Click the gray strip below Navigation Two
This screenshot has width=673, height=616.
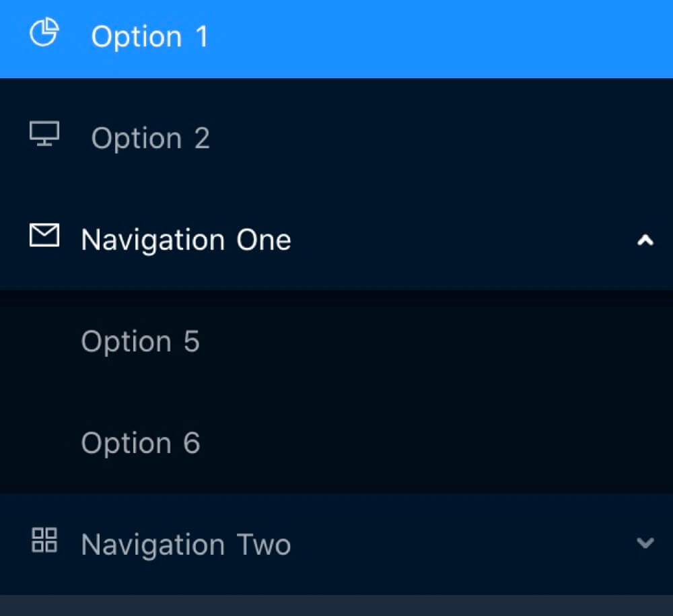coord(336,605)
